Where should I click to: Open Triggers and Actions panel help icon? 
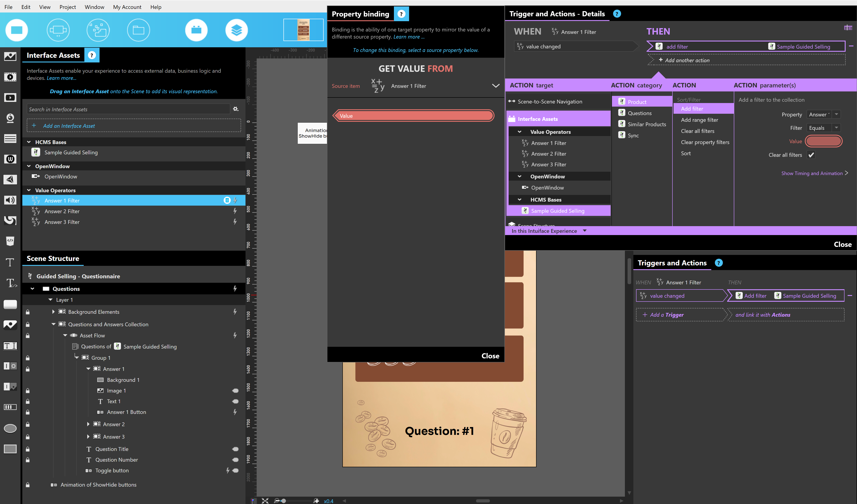(x=719, y=263)
